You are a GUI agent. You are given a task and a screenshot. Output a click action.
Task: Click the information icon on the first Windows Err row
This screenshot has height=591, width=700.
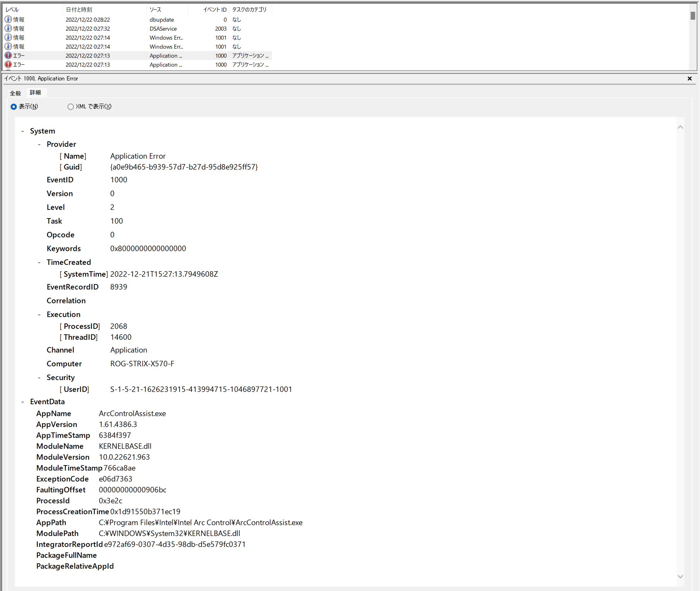click(x=8, y=37)
